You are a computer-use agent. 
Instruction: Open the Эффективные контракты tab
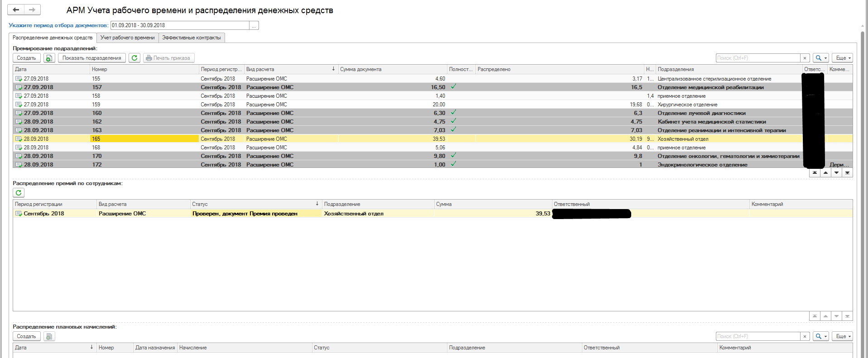tap(192, 38)
